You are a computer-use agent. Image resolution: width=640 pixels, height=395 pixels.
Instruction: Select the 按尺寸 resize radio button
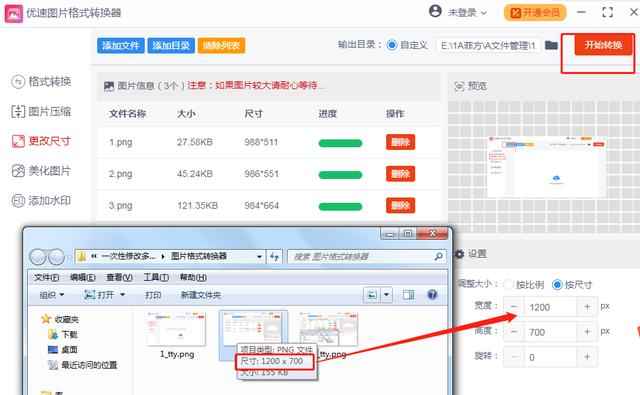557,284
